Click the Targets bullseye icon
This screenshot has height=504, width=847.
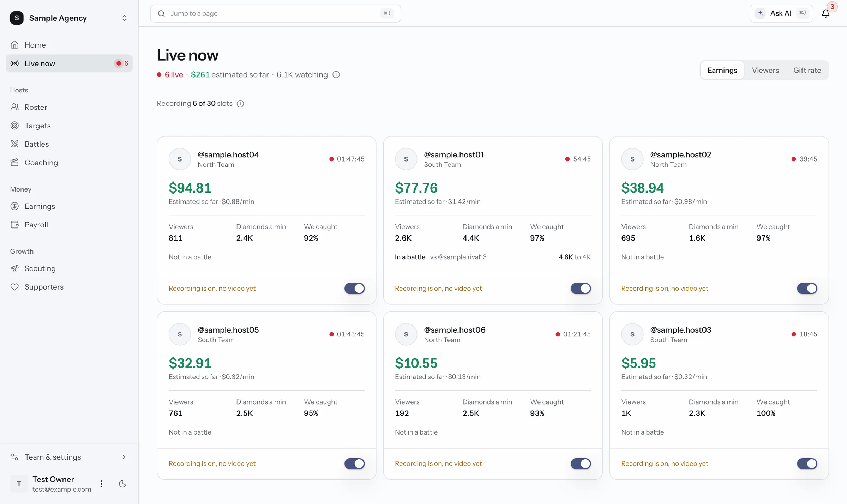point(14,126)
